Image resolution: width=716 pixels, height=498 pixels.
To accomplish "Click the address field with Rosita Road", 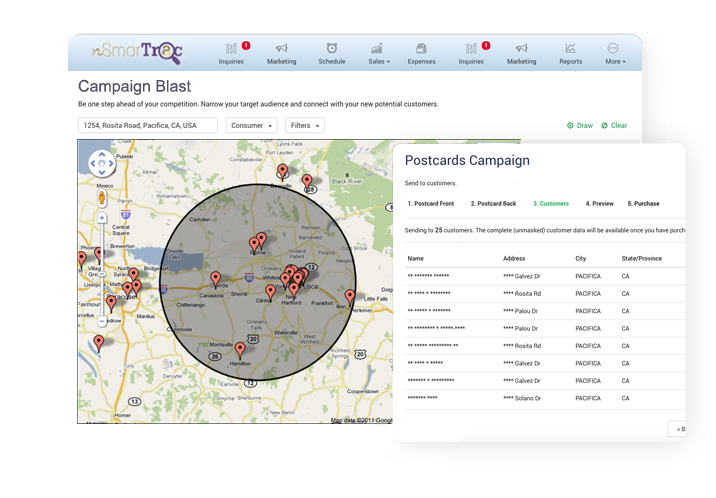I will [147, 126].
